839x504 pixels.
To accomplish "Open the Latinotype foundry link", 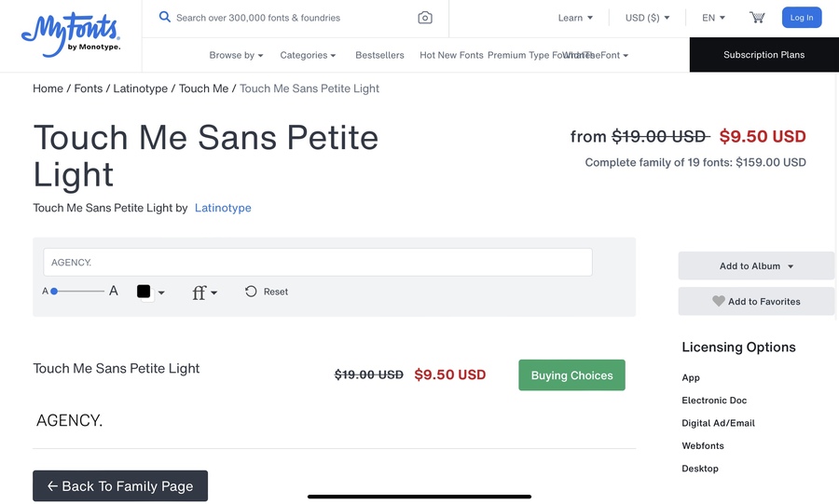I will point(223,208).
